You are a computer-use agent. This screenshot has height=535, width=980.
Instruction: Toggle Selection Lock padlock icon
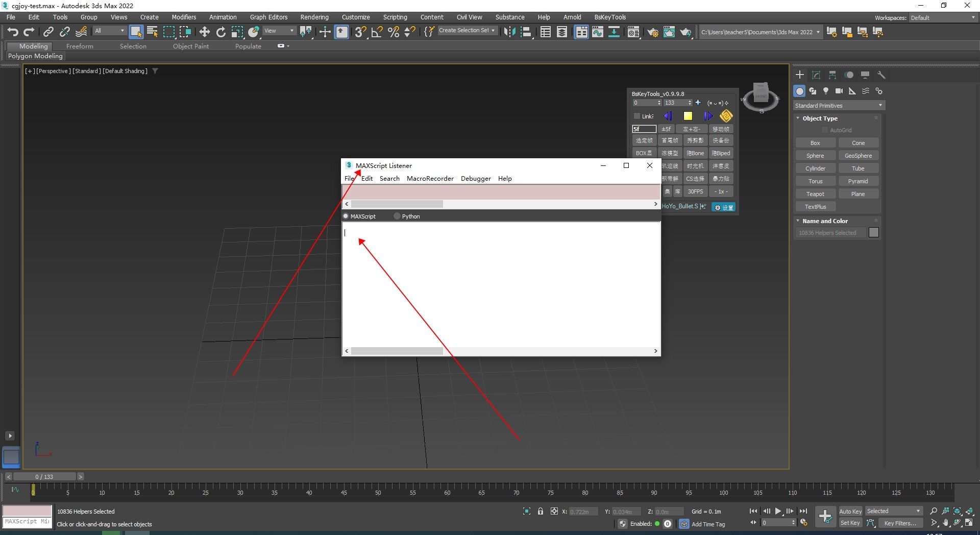click(540, 512)
